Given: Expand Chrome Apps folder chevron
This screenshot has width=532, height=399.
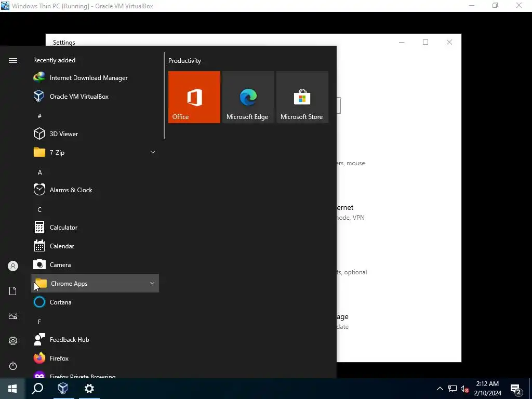Looking at the screenshot, I should (x=152, y=283).
